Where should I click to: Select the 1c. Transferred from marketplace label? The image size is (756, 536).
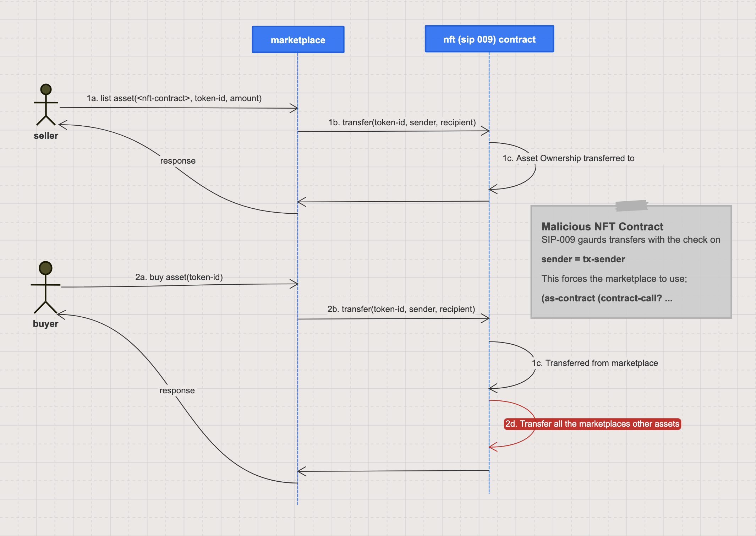(595, 363)
